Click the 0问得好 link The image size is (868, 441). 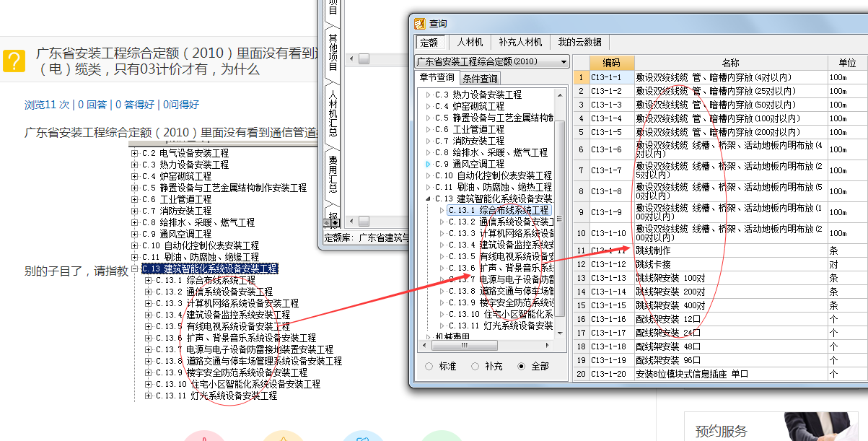click(x=180, y=105)
